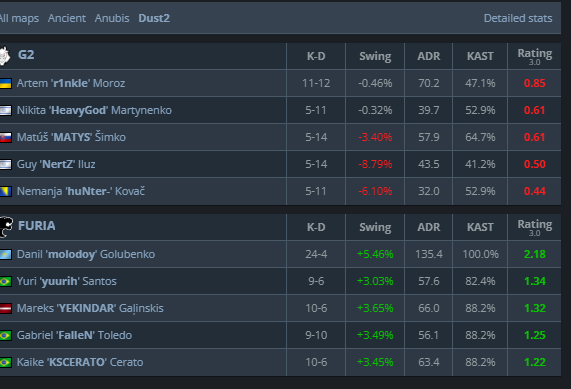Screen dimensions: 571x389
Task: Click the FURIA panther logo icon
Action: (x=6, y=227)
